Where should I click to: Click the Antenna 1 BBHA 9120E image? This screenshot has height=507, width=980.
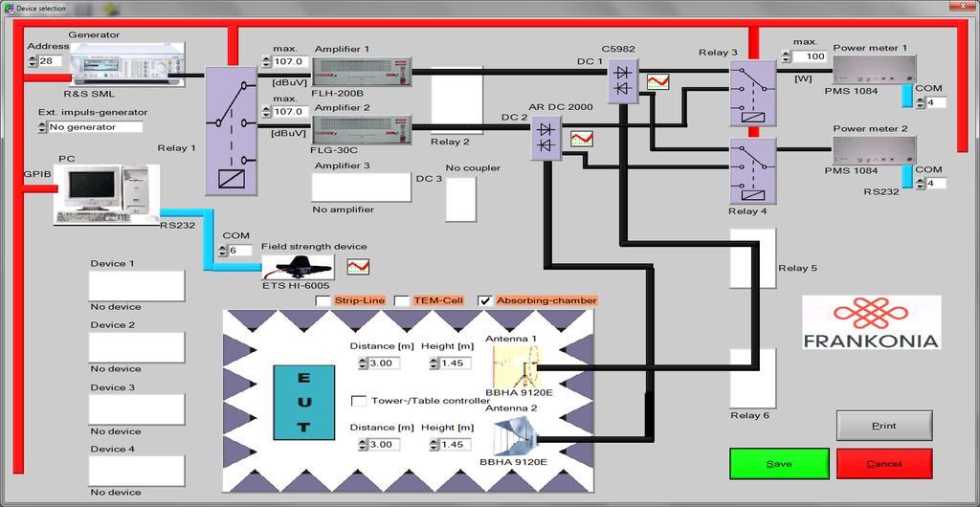point(516,366)
